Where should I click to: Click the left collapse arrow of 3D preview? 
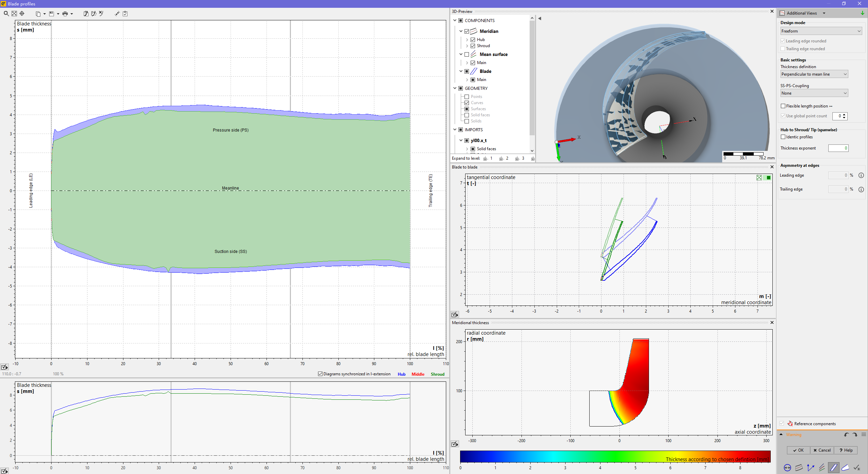click(540, 19)
